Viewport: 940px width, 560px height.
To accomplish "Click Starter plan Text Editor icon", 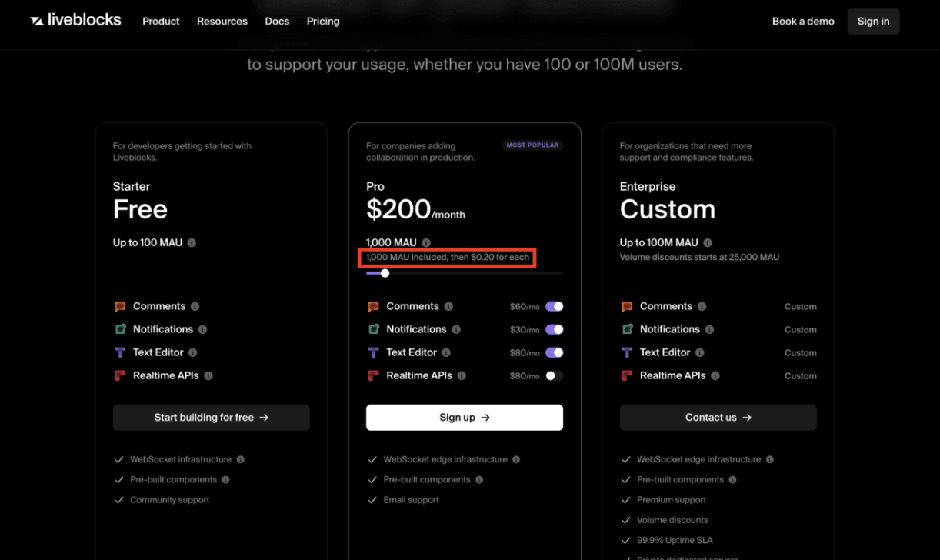I will pyautogui.click(x=120, y=352).
